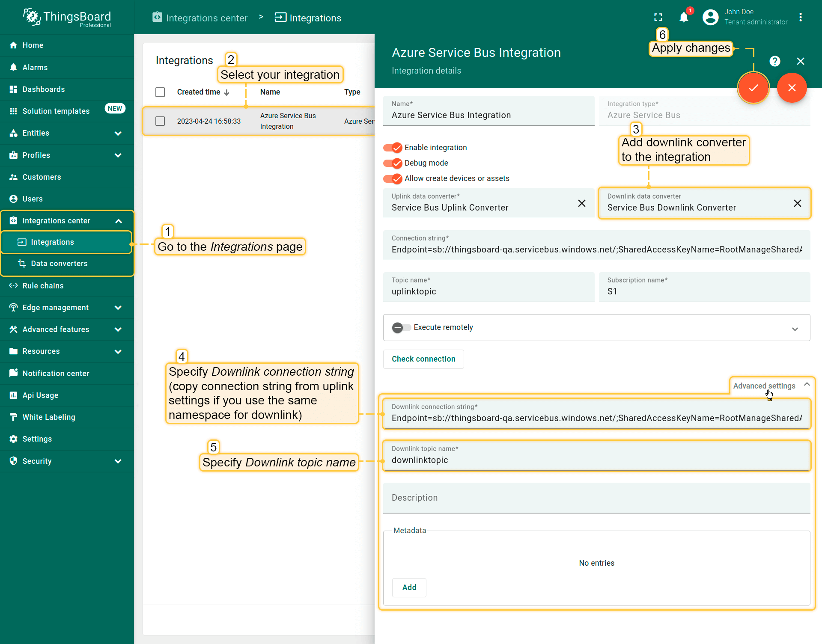Open the user options three-dot menu
Screen dimensions: 822x644
800,17
